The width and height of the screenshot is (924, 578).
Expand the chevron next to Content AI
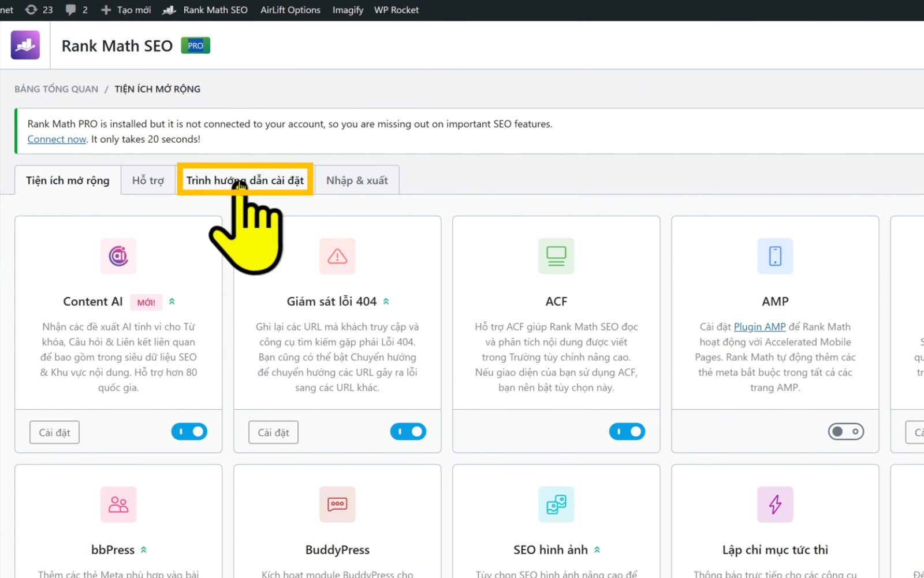[x=172, y=302]
